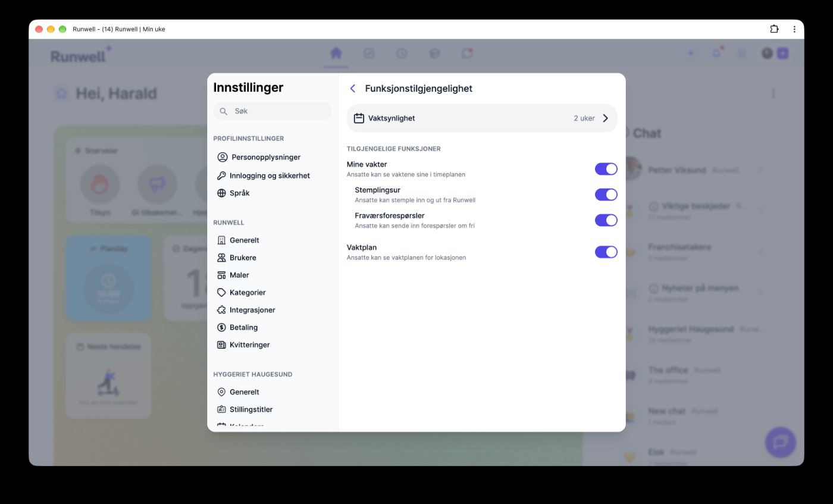Open Personopplysninger profile settings

259,157
